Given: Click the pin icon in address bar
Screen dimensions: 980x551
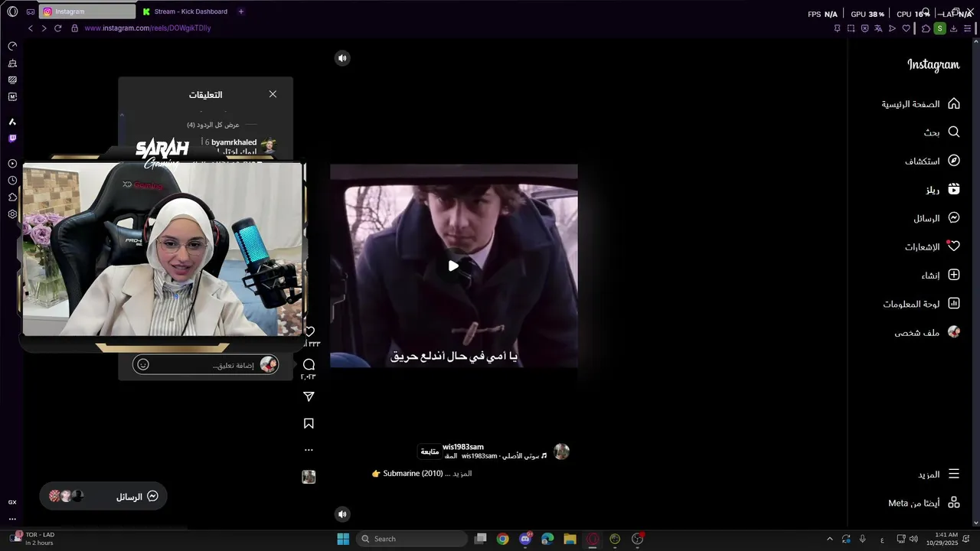Looking at the screenshot, I should (837, 28).
